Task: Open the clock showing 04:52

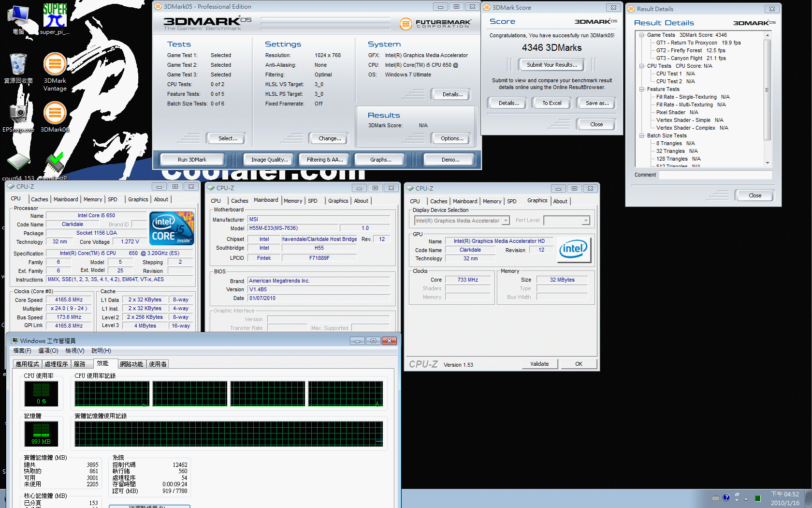Action: pyautogui.click(x=785, y=499)
